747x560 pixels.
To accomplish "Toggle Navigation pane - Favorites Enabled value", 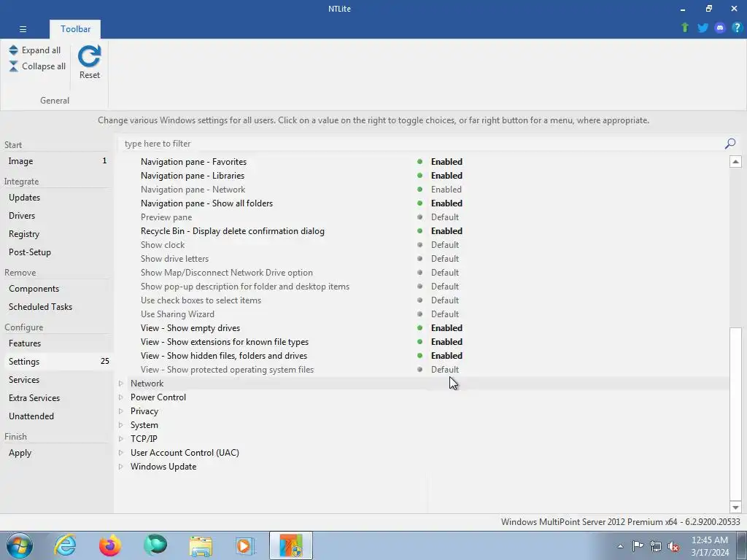I will tap(446, 162).
